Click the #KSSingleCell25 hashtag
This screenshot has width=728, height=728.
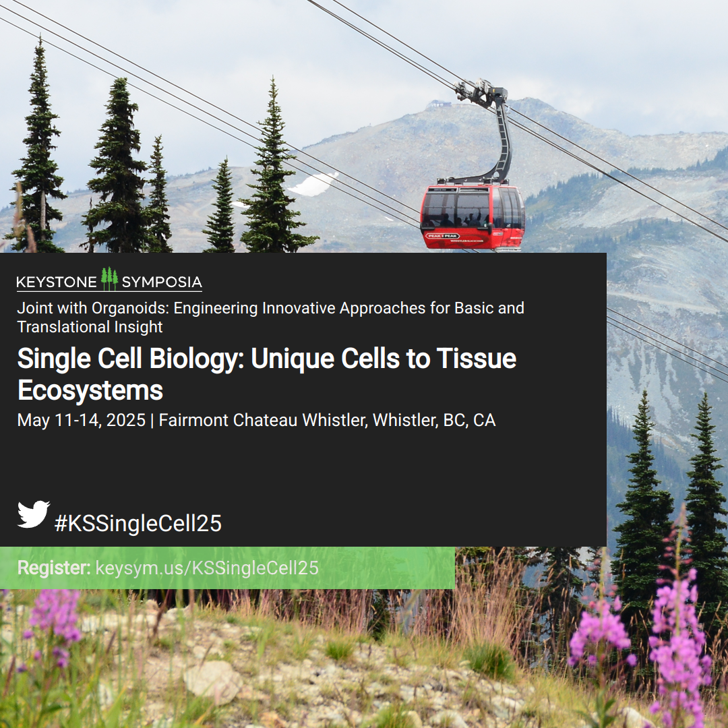click(x=138, y=523)
